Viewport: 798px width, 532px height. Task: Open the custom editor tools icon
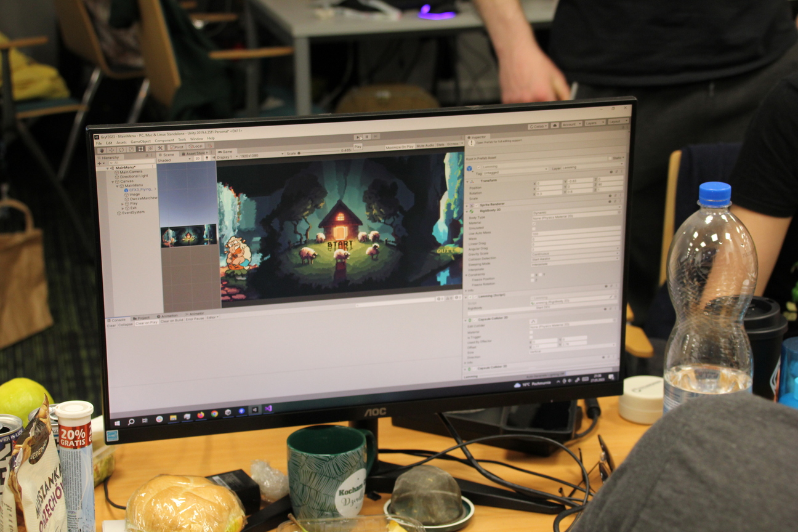[x=160, y=148]
